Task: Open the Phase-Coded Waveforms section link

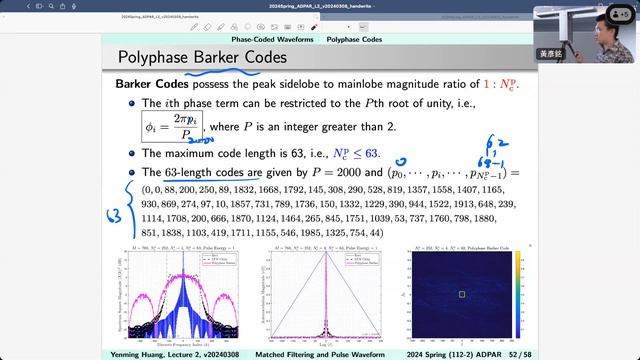Action: click(x=272, y=40)
